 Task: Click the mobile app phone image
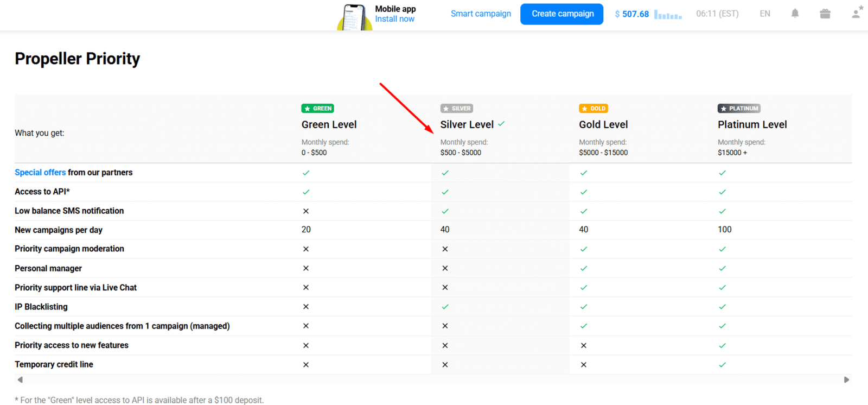354,17
